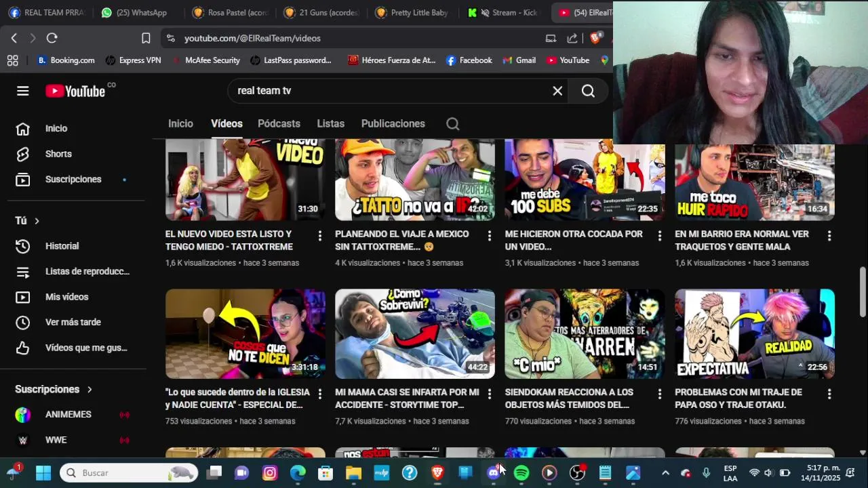Click the YouTube logo

click(x=75, y=91)
